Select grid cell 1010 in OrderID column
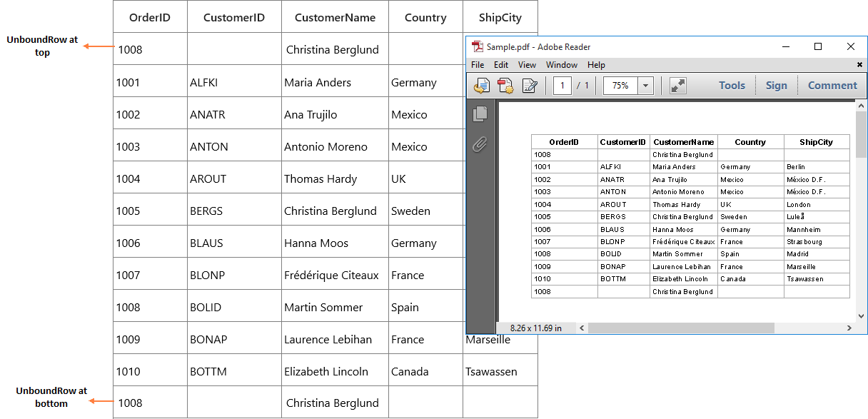 tap(150, 371)
